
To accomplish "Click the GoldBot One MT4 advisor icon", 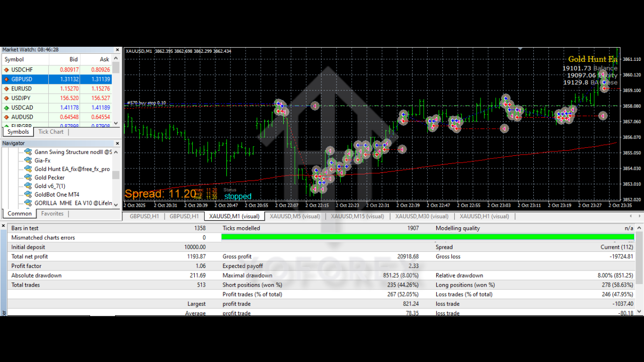I will 28,195.
